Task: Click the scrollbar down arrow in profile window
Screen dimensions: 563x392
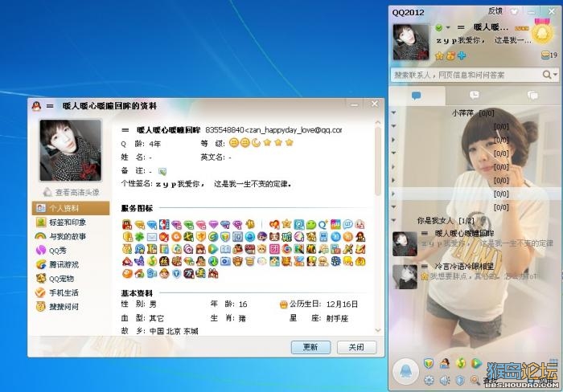Action: tap(378, 330)
